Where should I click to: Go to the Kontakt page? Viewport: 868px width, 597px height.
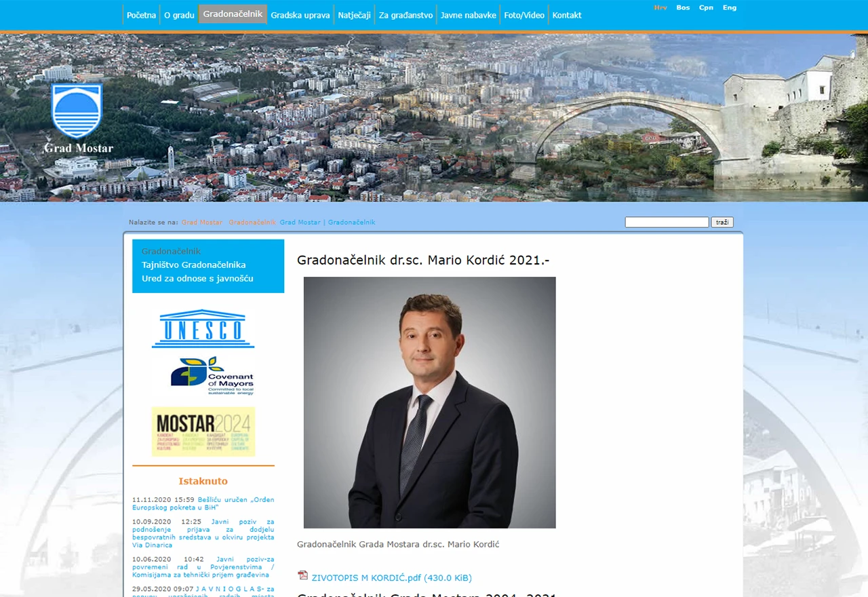567,15
